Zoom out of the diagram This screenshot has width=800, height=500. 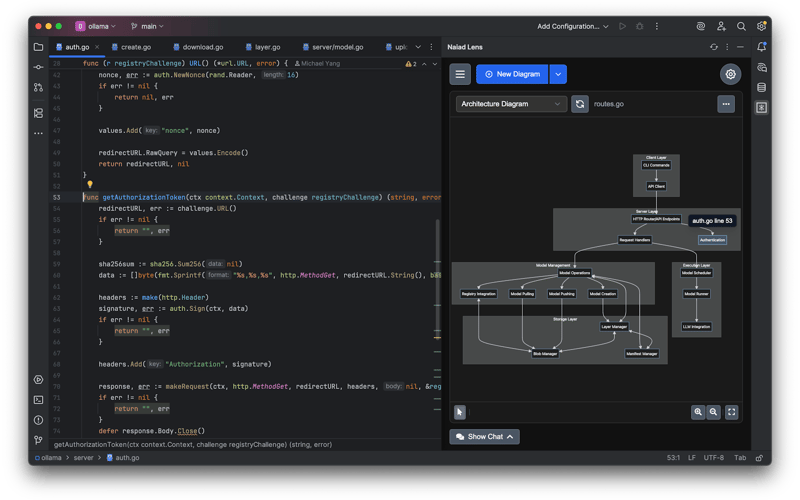(x=713, y=411)
